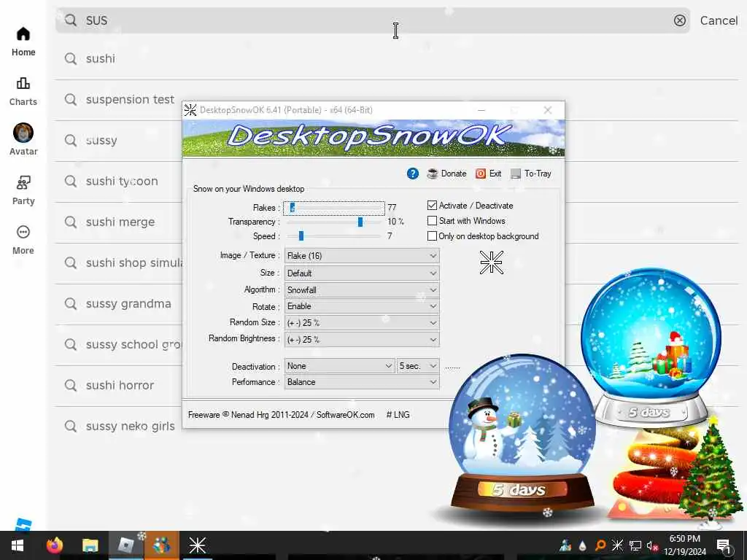Send DesktopSnowOK To-Tray
This screenshot has width=747, height=560.
pyautogui.click(x=531, y=174)
